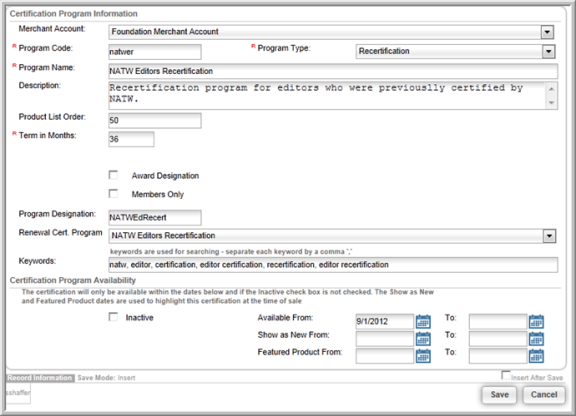Image resolution: width=576 pixels, height=416 pixels.
Task: Expand Renewal Cert. Program dropdown
Action: [x=549, y=236]
